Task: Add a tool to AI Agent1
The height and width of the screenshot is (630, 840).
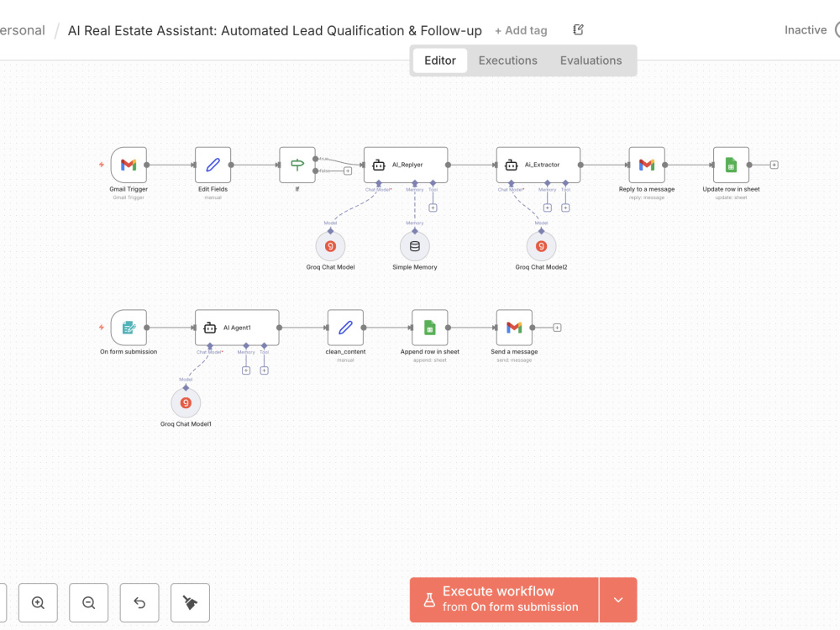Action: tap(264, 370)
